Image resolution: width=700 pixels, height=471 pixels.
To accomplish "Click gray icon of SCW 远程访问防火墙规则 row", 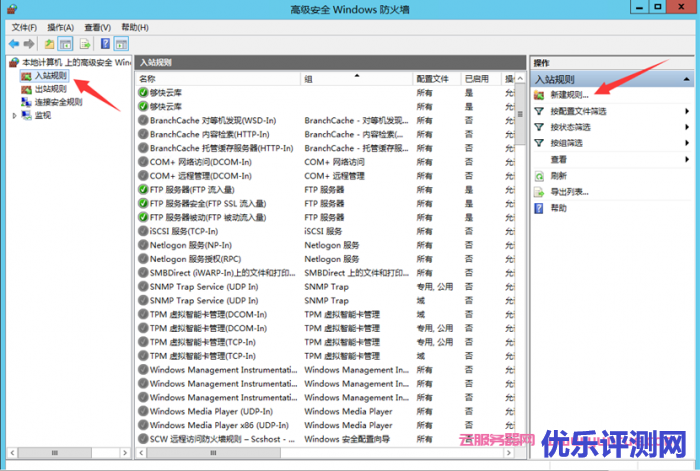I will coord(143,439).
